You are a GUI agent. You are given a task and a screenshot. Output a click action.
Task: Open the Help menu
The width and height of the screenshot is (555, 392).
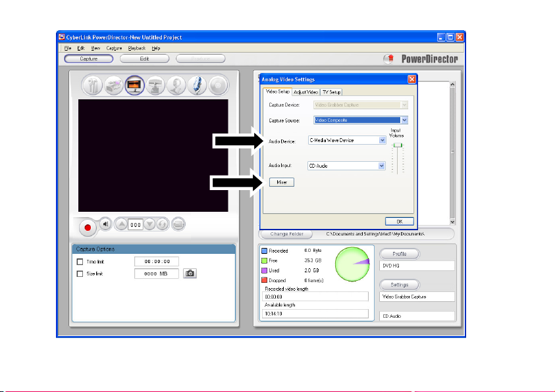(156, 48)
